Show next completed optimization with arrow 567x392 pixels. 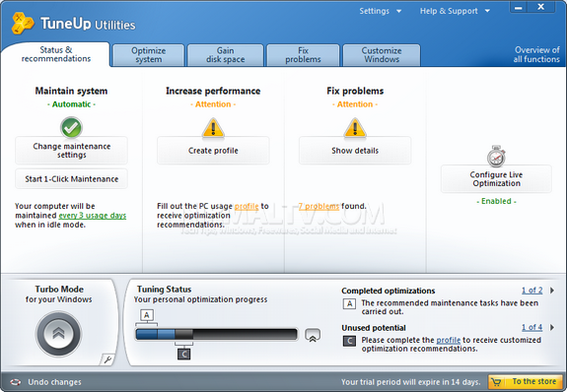552,291
